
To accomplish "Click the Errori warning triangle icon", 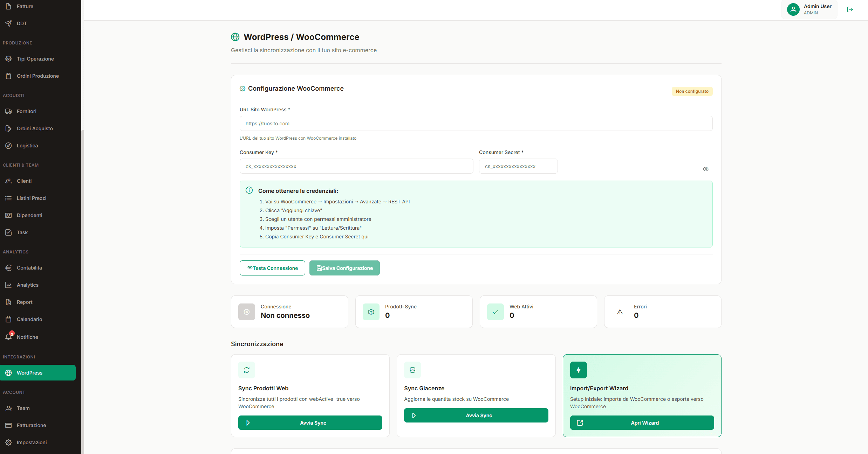I will pos(620,312).
